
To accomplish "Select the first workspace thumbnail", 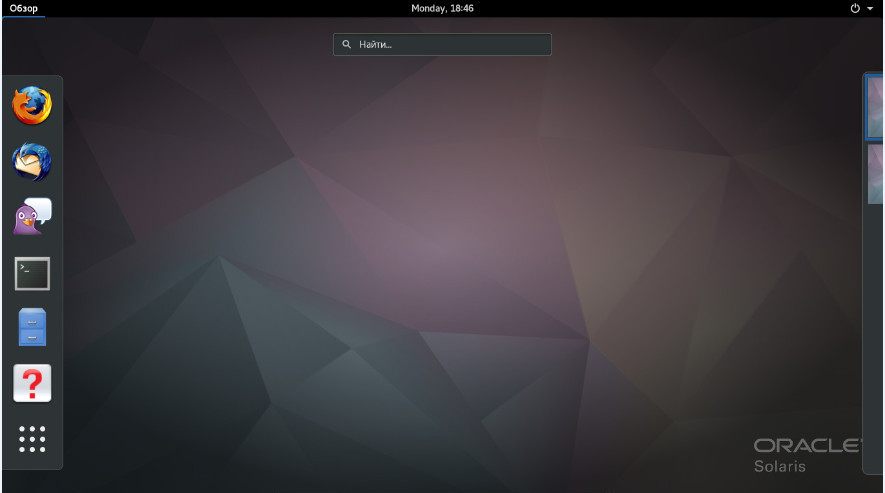I will point(875,107).
